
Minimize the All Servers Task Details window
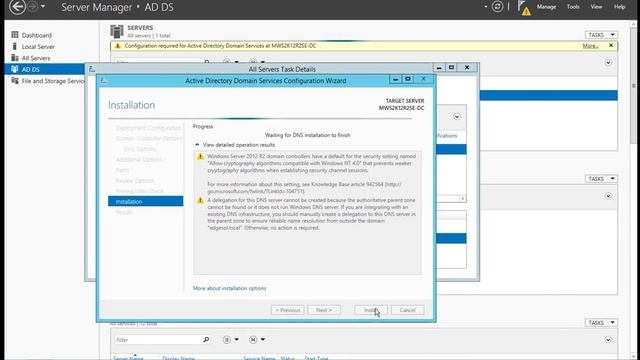(439, 68)
